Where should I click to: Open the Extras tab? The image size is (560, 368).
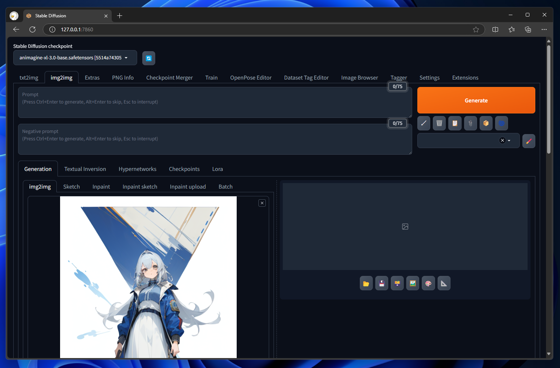pyautogui.click(x=92, y=78)
